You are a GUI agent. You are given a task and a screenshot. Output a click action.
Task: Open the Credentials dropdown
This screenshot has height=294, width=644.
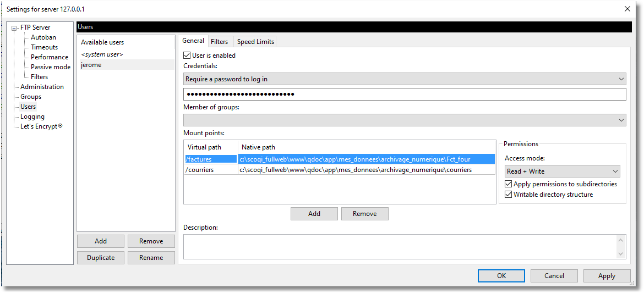405,79
